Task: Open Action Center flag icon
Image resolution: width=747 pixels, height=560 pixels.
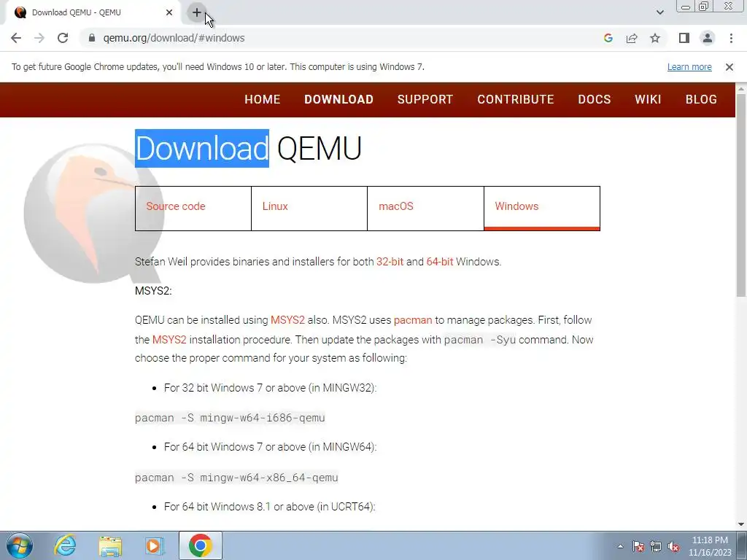Action: 638,546
